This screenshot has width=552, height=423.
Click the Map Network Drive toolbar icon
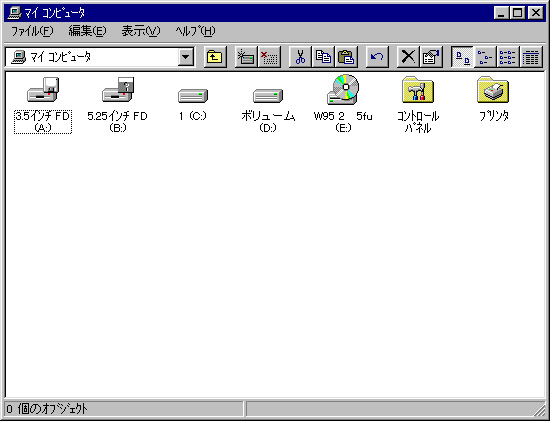click(x=246, y=57)
